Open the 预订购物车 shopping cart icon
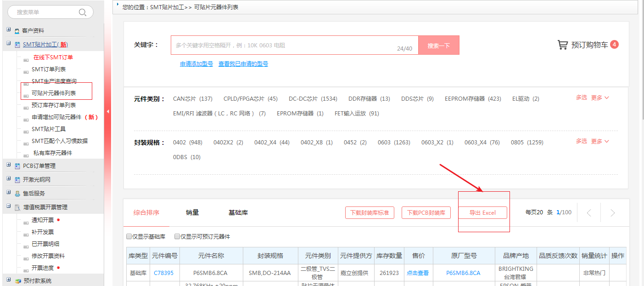The width and height of the screenshot is (644, 286). click(562, 45)
